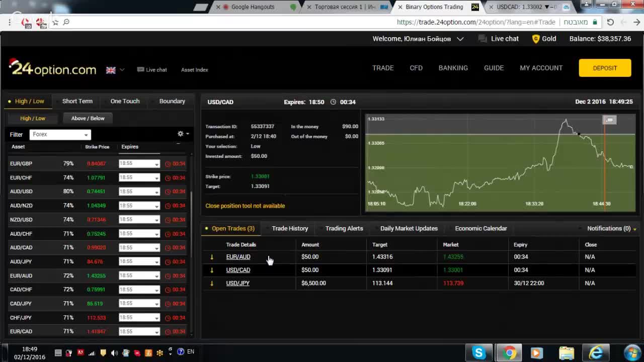Open the EUR/CHF expiry time dropdown
This screenshot has height=362, width=644.
[139, 177]
